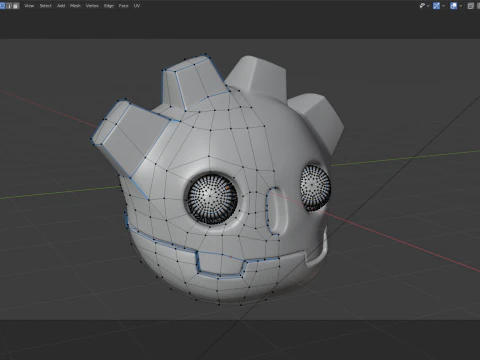Click the nose indentation on the model
Screen dimensions: 480x360
click(x=276, y=211)
